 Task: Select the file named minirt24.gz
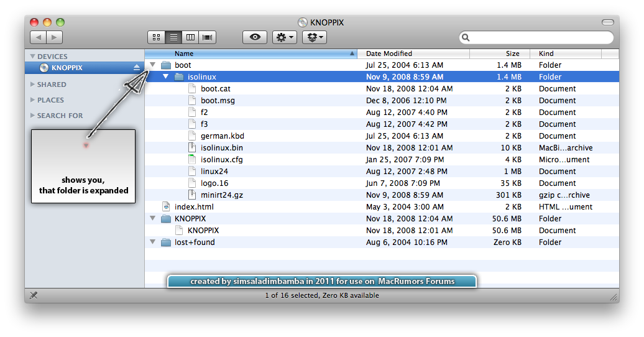(222, 195)
